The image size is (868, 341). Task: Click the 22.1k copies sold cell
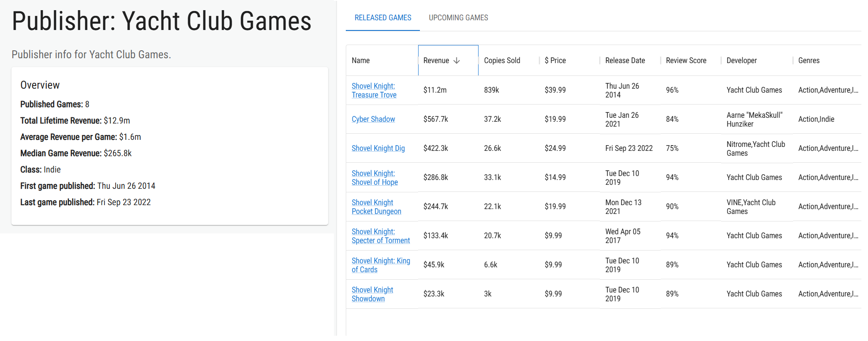coord(509,206)
